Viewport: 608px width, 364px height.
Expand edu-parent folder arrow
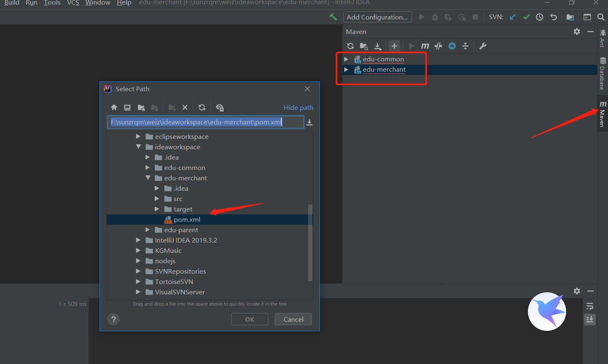[148, 230]
